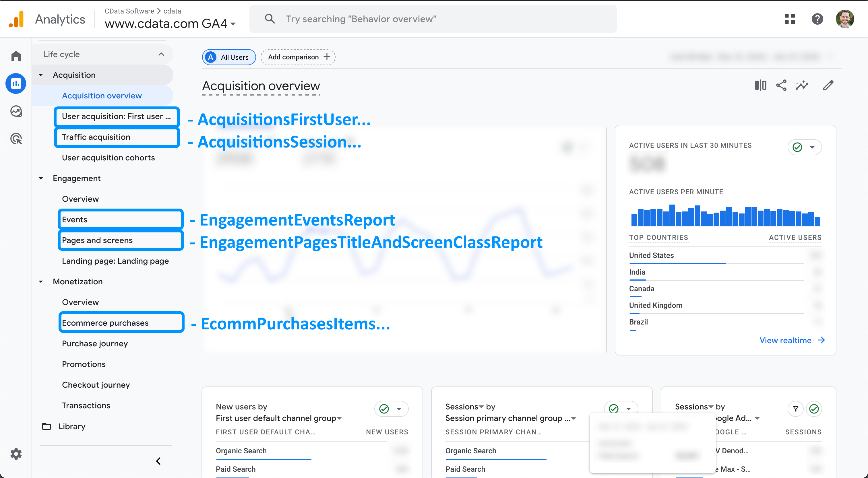Viewport: 868px width, 478px height.
Task: Share the Acquisition overview report
Action: tap(781, 85)
